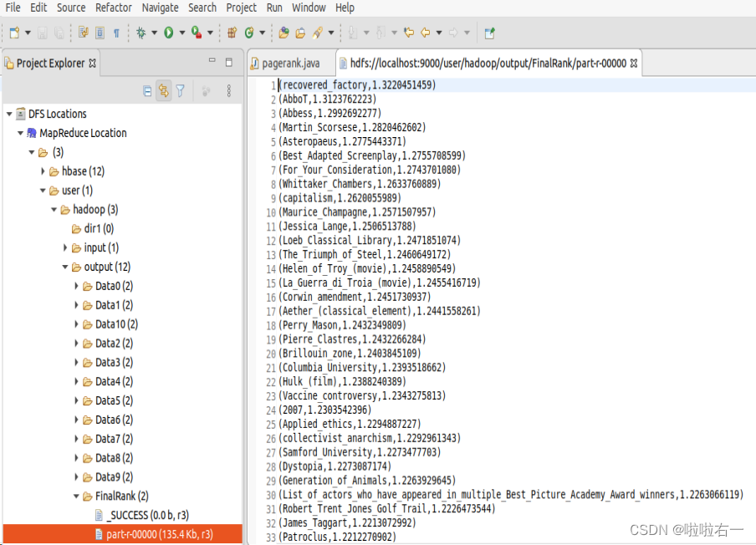
Task: Open the Back history dropdown arrow
Action: [439, 33]
